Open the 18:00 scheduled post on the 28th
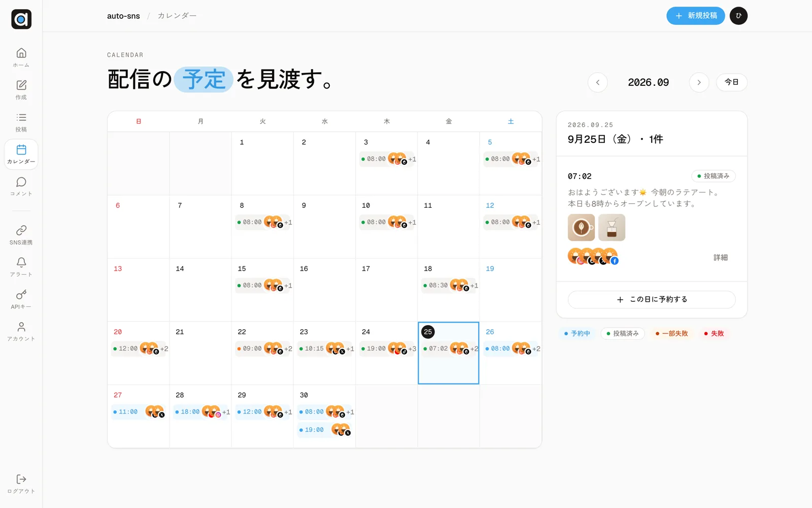Viewport: 812px width, 508px height. click(x=201, y=412)
